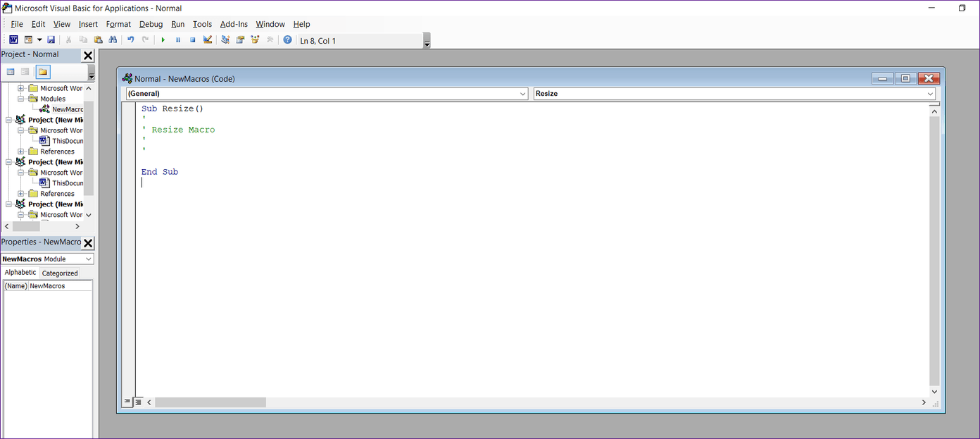
Task: Open the Debug menu
Action: (x=151, y=24)
